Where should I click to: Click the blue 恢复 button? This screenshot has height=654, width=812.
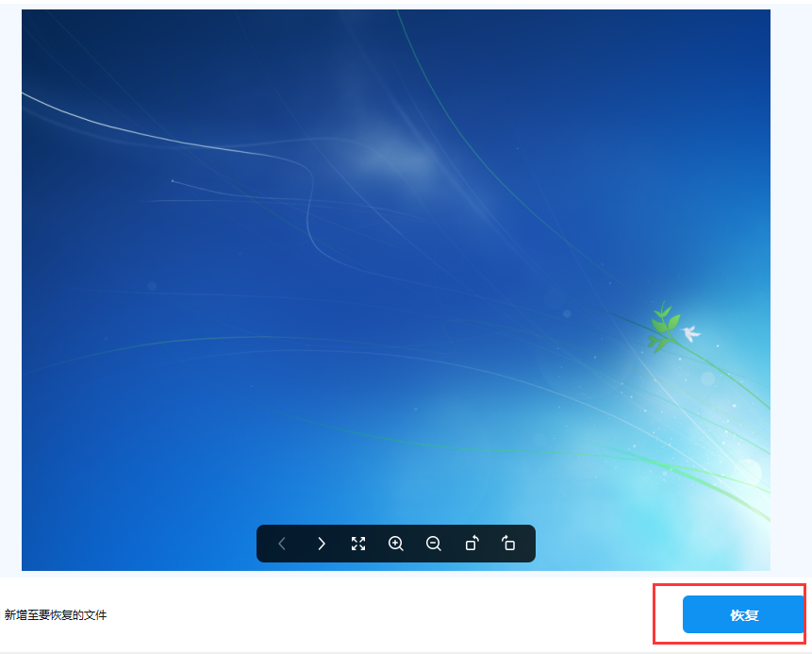coord(744,614)
